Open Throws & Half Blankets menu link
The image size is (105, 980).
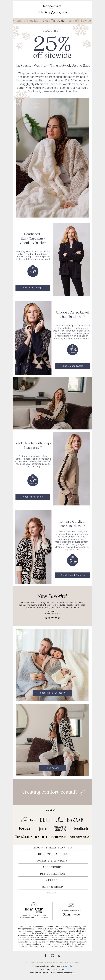(52, 848)
